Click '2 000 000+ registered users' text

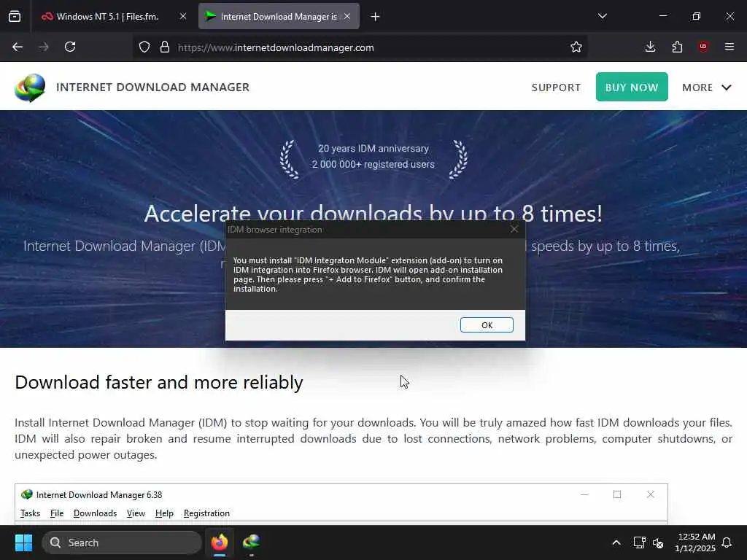click(x=373, y=164)
